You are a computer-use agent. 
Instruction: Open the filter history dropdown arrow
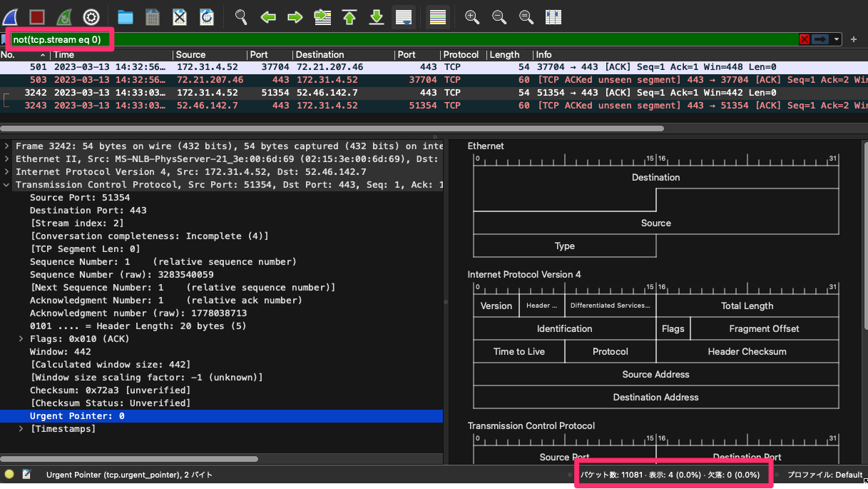tap(836, 39)
